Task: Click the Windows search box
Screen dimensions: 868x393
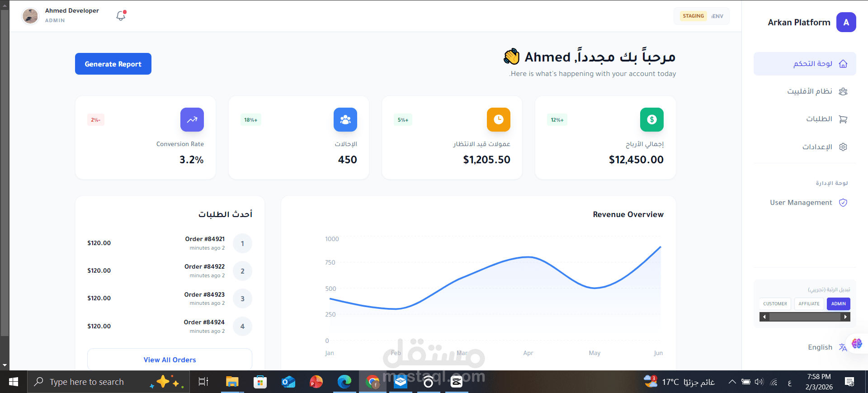Action: (x=108, y=382)
